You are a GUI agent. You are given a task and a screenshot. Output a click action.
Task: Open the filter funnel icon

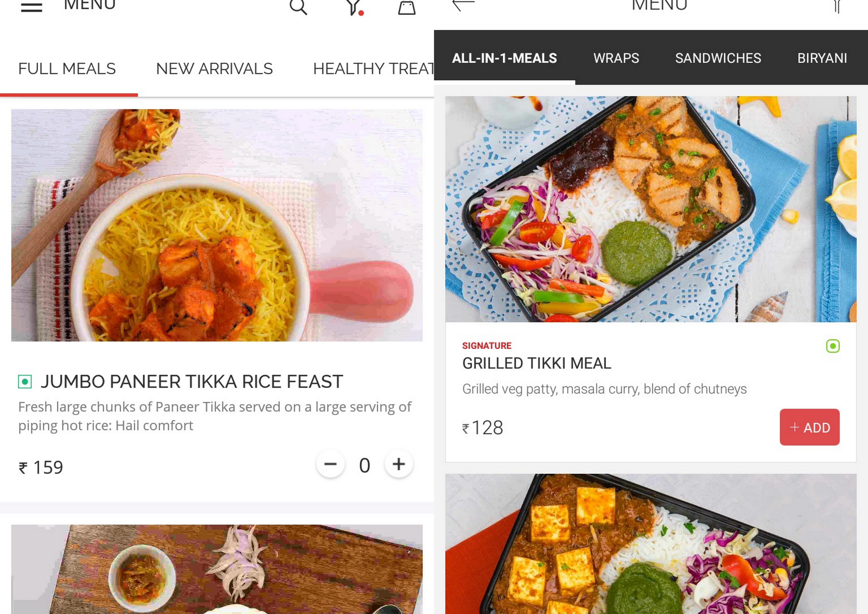pos(354,7)
